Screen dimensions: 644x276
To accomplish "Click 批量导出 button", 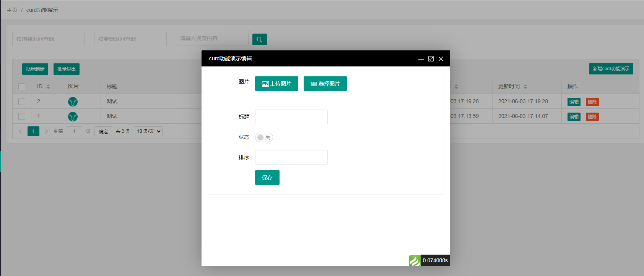I will point(67,69).
